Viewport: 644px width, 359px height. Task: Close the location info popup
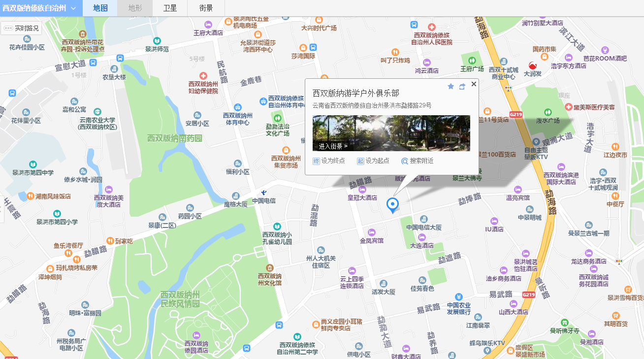coord(474,84)
